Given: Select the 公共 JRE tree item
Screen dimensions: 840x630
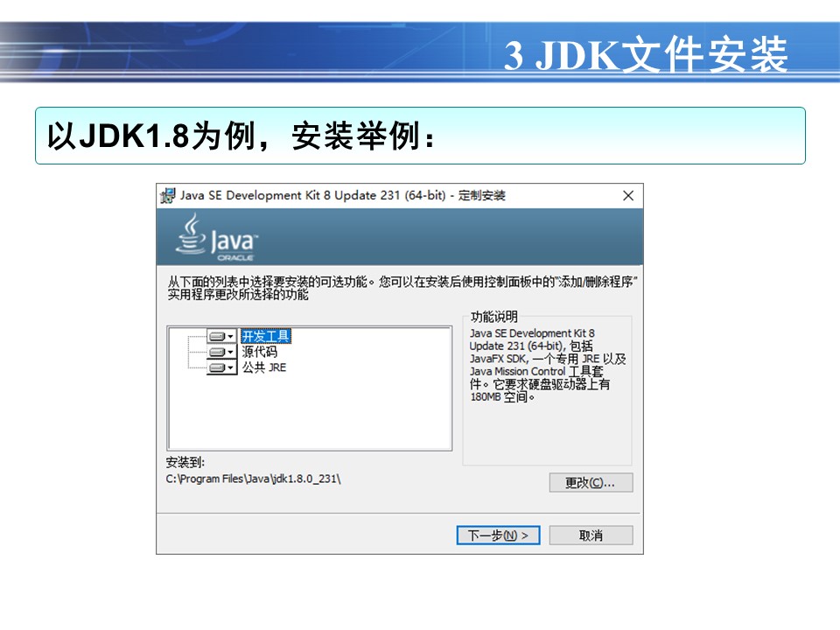Looking at the screenshot, I should pos(264,367).
